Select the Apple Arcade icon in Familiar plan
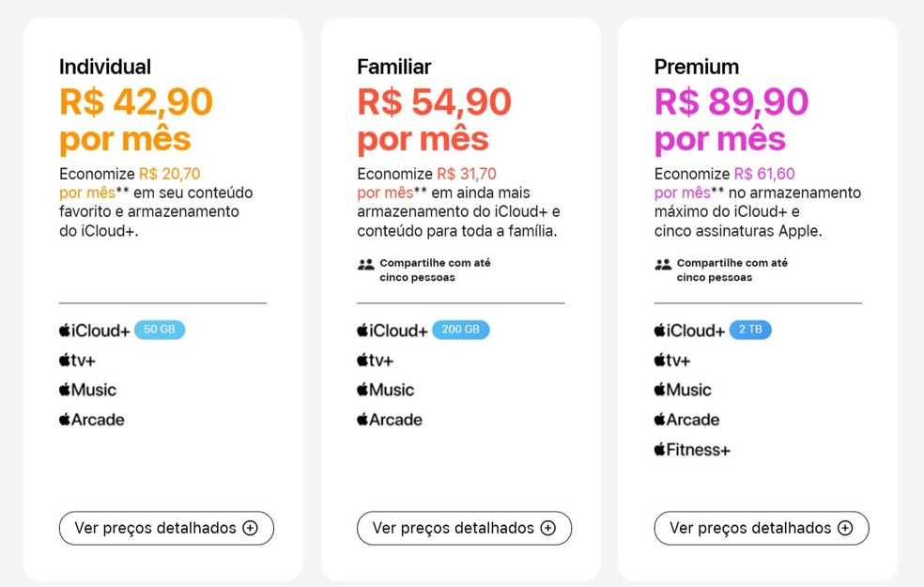This screenshot has width=924, height=587. click(362, 420)
